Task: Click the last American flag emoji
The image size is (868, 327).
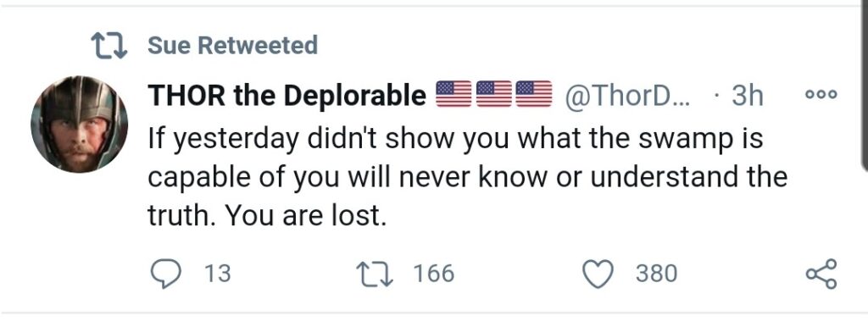Action: point(534,94)
